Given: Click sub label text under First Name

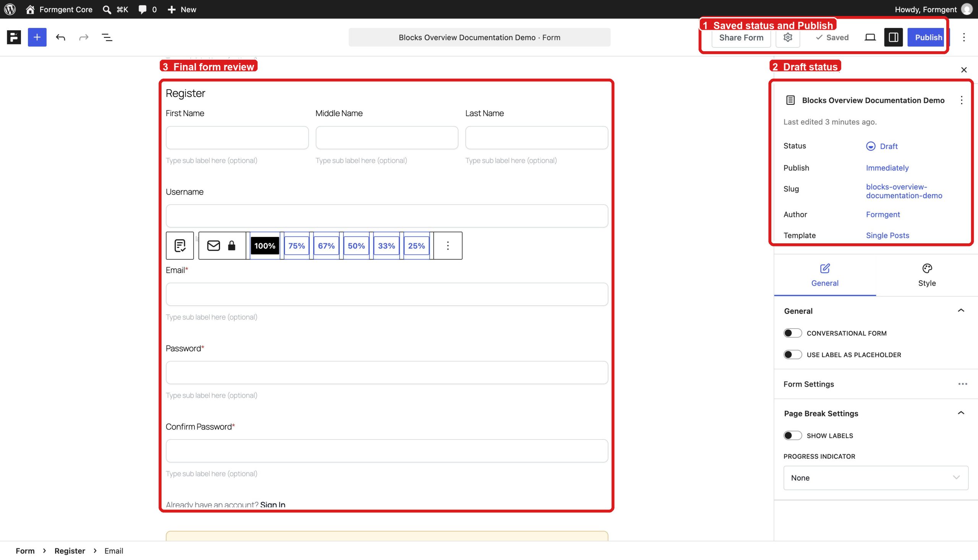Looking at the screenshot, I should [212, 160].
